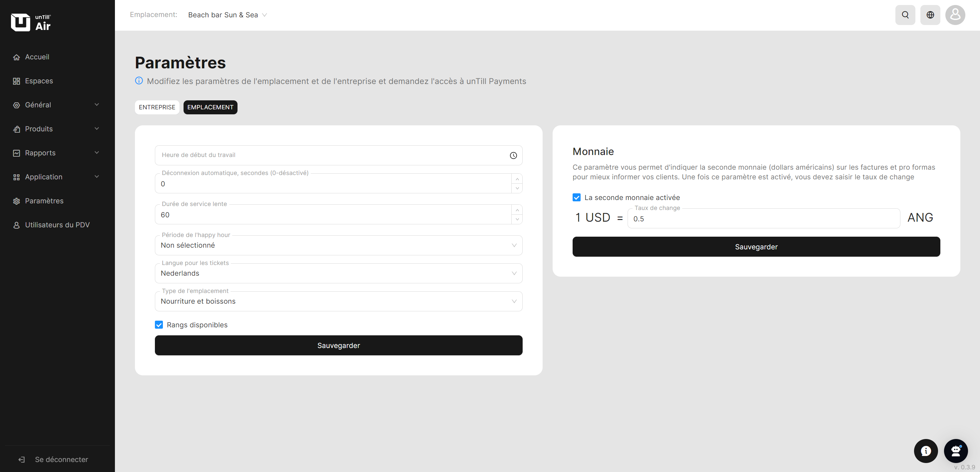Open Langue pour les tickets dropdown
Viewport: 980px width, 472px height.
point(338,273)
